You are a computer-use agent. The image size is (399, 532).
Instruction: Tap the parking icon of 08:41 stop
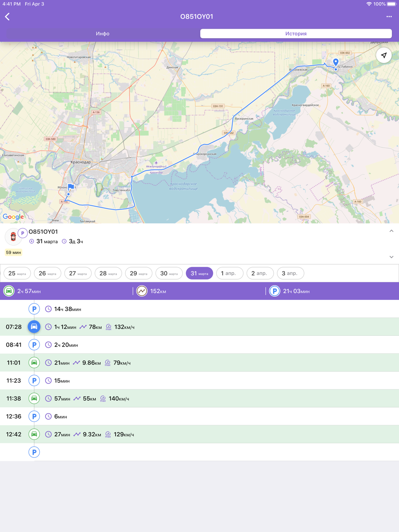tap(34, 345)
